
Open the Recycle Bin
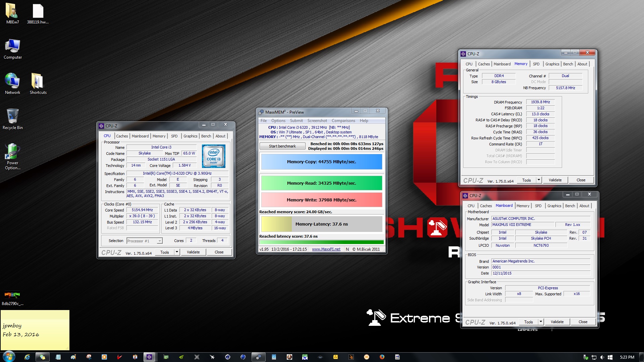12,119
